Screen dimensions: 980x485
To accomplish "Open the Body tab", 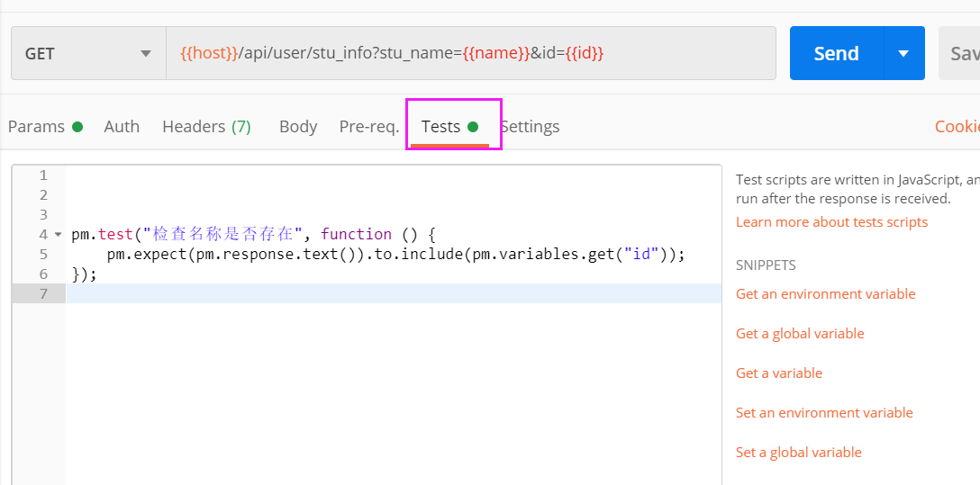I will click(298, 127).
